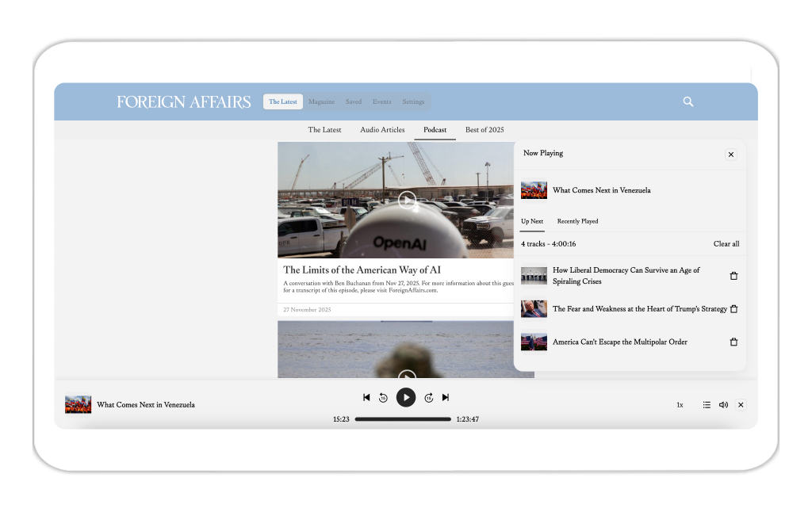
Task: Skip to previous track in player
Action: pos(366,397)
